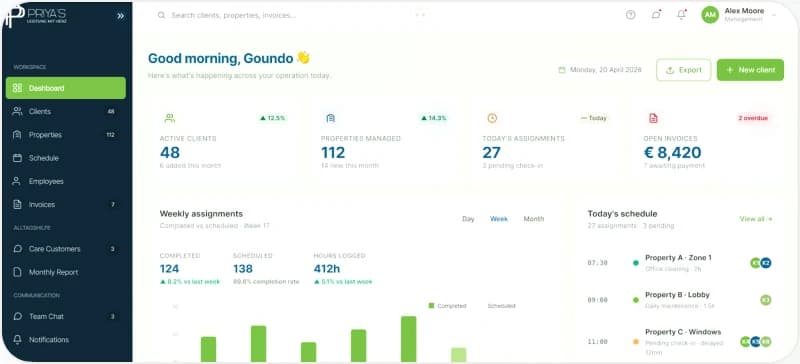Click the Properties Managed building icon
Viewport: 800px width, 364px height.
tap(331, 118)
